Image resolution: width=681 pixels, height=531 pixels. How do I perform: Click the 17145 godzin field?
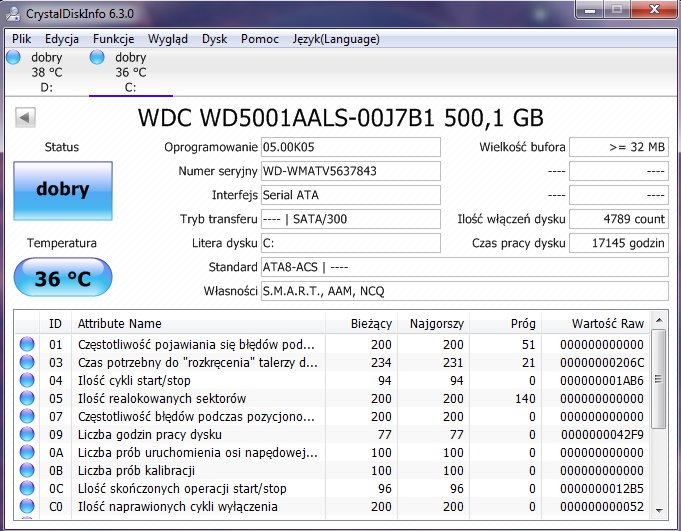pos(619,243)
